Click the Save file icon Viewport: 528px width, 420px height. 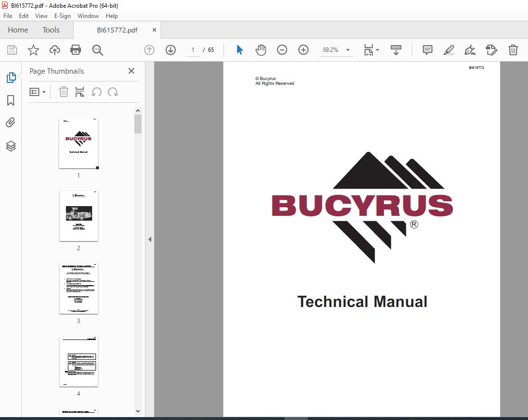click(12, 50)
